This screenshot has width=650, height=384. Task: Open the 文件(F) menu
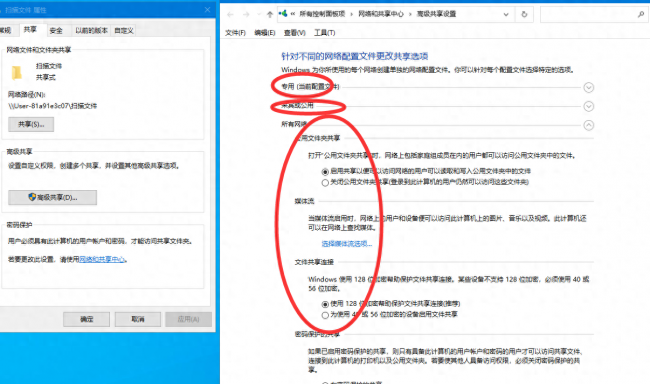[235, 33]
